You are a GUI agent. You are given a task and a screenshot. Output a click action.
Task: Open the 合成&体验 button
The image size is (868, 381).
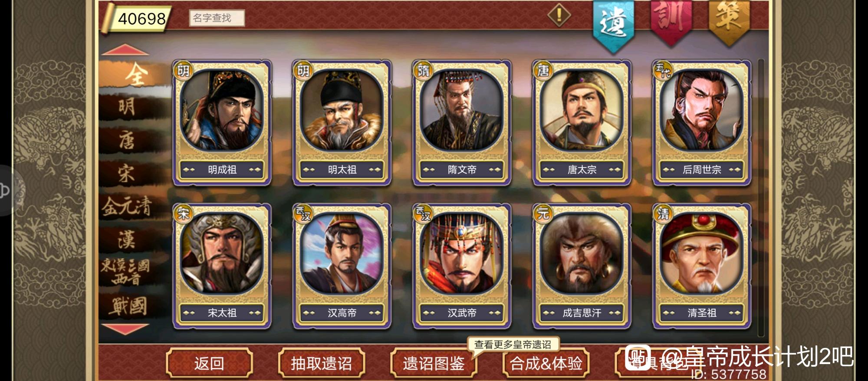coord(546,363)
